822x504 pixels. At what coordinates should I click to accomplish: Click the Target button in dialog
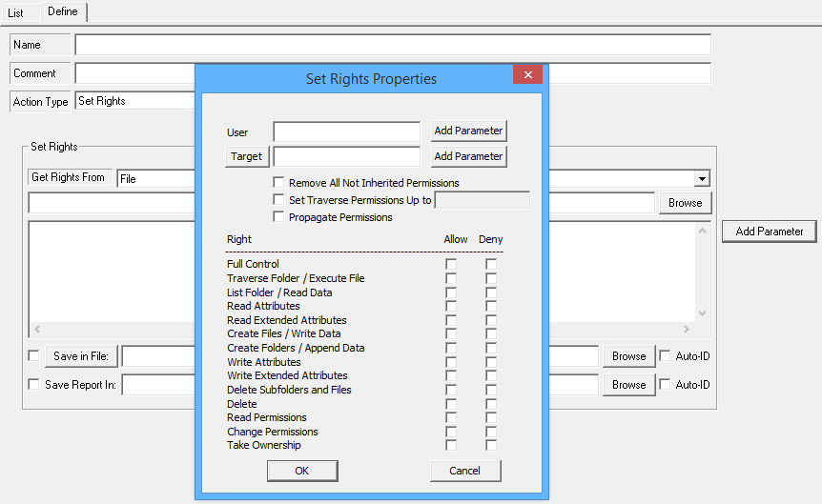click(x=246, y=156)
